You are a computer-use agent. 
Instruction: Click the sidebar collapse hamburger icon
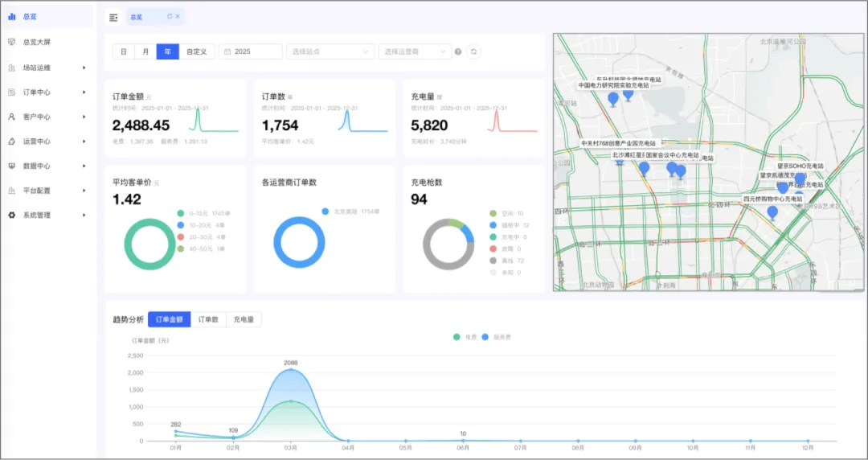tap(113, 18)
